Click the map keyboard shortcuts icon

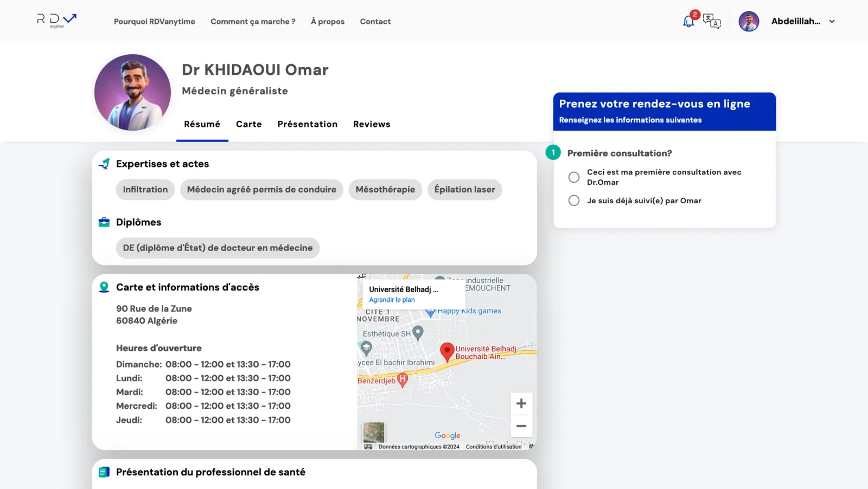tap(368, 447)
